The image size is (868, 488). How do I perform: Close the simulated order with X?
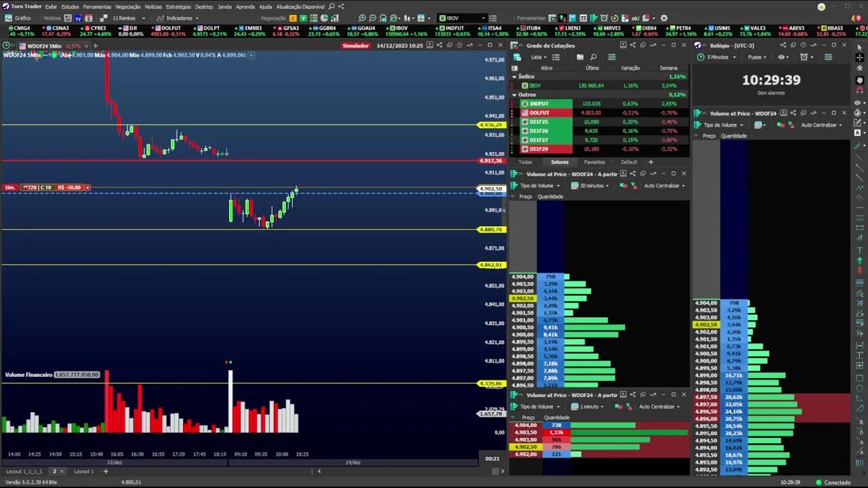click(x=87, y=187)
